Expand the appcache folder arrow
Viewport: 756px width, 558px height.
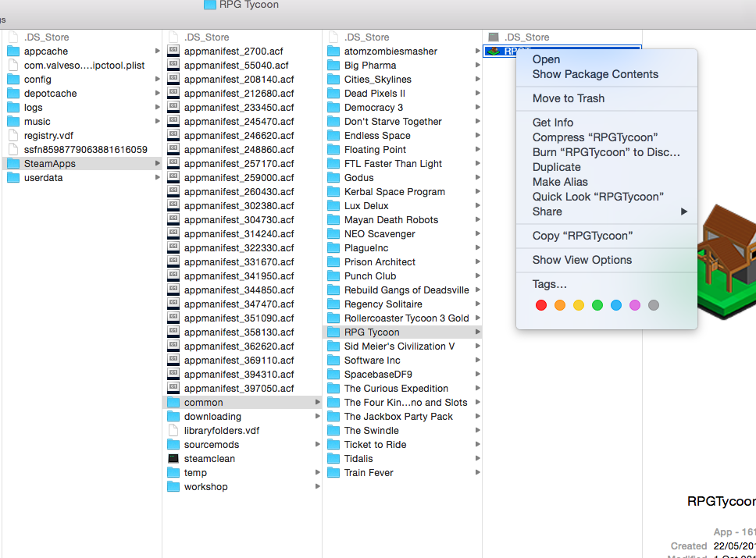click(157, 51)
